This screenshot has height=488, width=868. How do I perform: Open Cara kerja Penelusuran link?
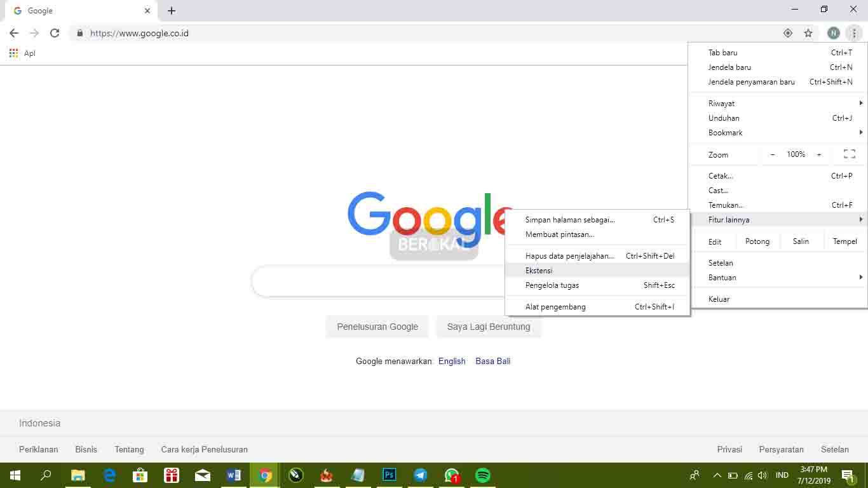pyautogui.click(x=205, y=449)
